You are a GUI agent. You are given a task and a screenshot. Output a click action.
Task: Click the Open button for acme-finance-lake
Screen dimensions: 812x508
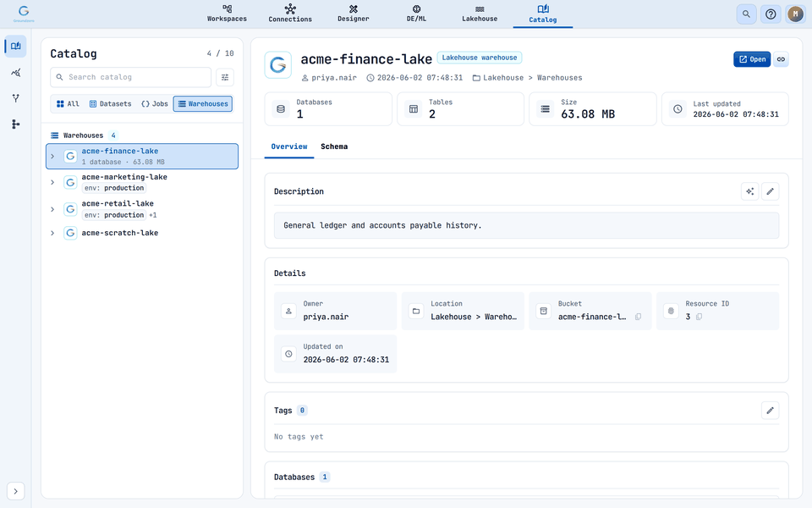752,59
